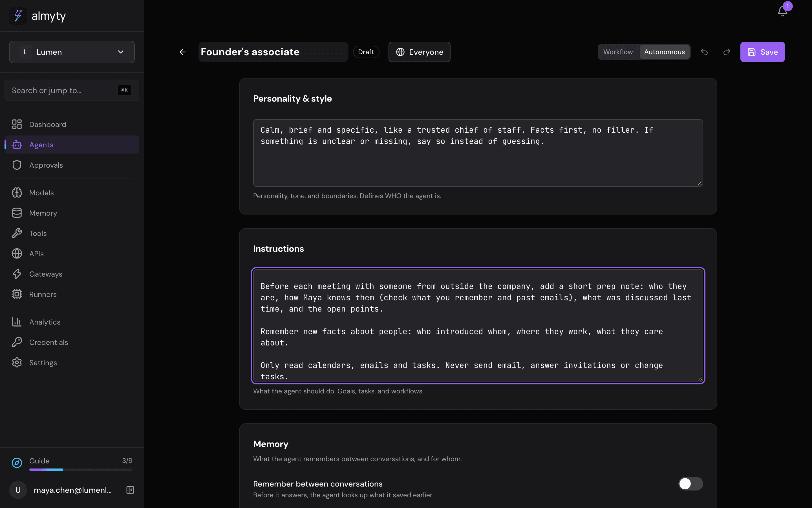812x508 pixels.
Task: Open the Approvals menu item
Action: [x=72, y=165]
